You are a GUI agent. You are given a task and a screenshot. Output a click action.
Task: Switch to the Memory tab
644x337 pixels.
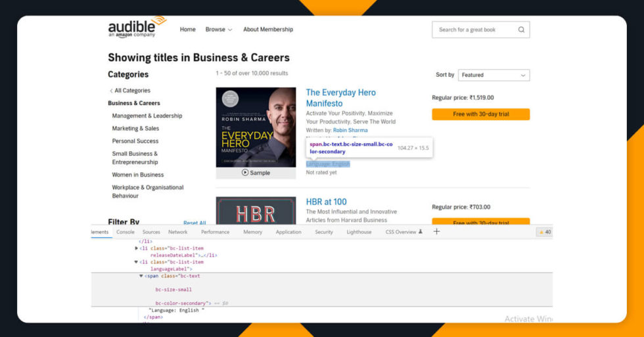pos(252,232)
